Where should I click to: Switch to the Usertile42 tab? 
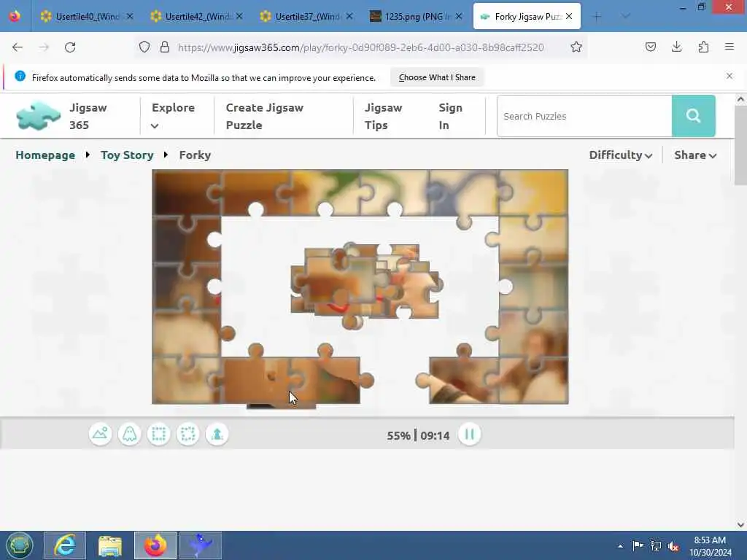click(196, 17)
